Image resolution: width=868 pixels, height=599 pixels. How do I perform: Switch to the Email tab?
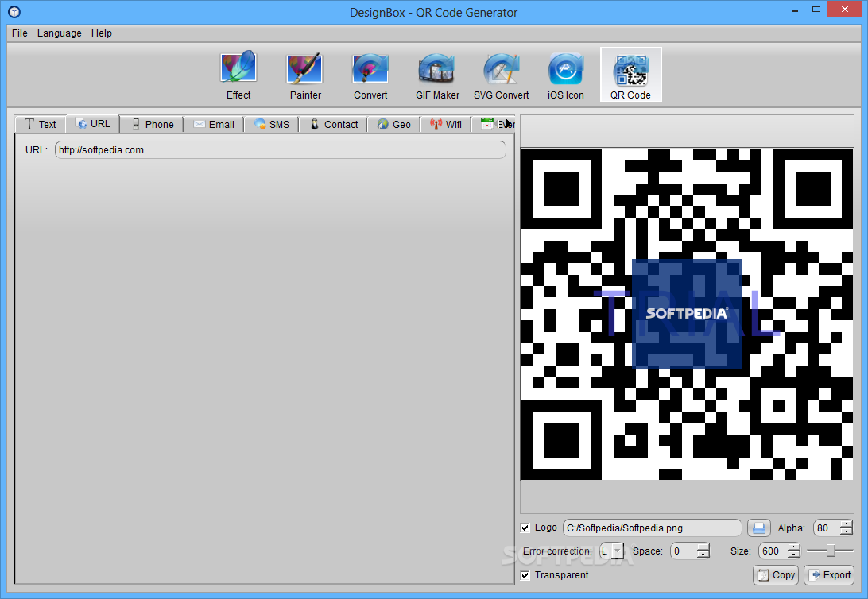pos(214,125)
